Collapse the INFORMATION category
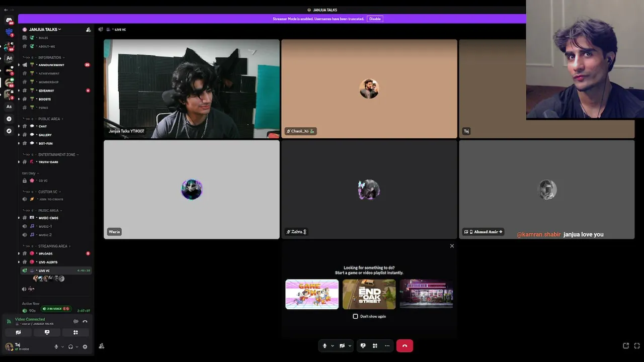The image size is (644, 362). click(50, 58)
